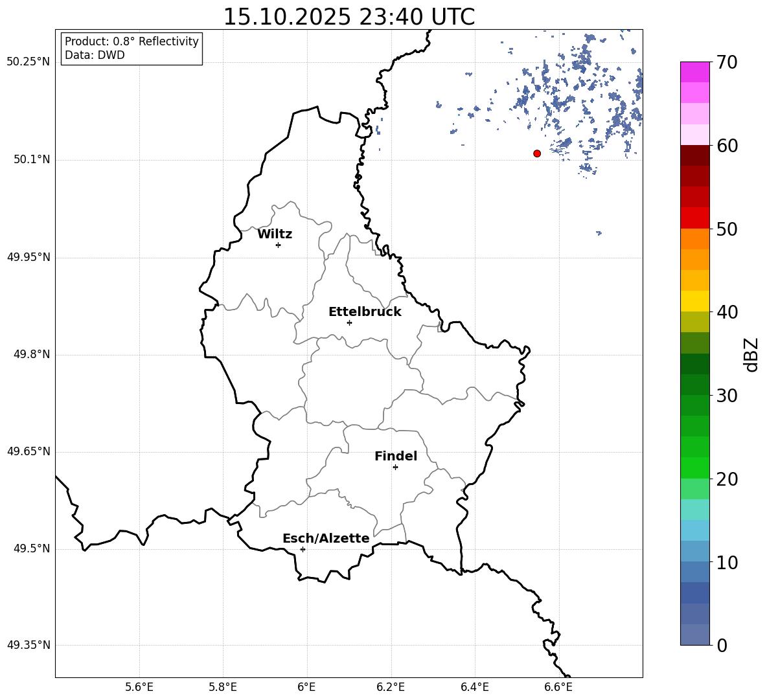Click the 40 tick label on colorbar
Viewport: 767px width, 700px height.
point(727,312)
